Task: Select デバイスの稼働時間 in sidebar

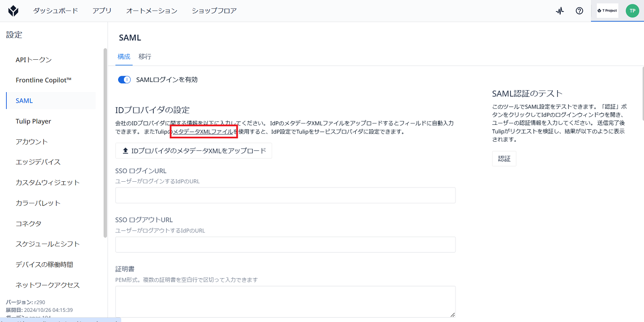Action: 51,265
